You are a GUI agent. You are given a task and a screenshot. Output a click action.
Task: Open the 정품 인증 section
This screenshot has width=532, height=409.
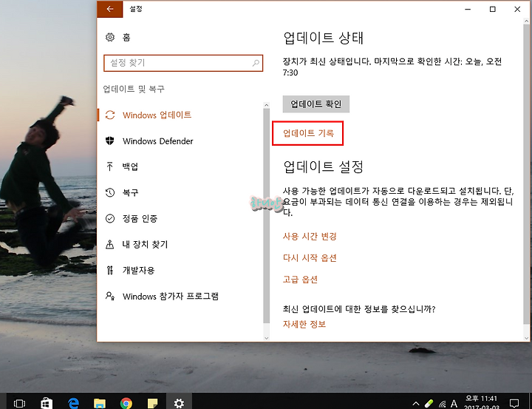[140, 218]
